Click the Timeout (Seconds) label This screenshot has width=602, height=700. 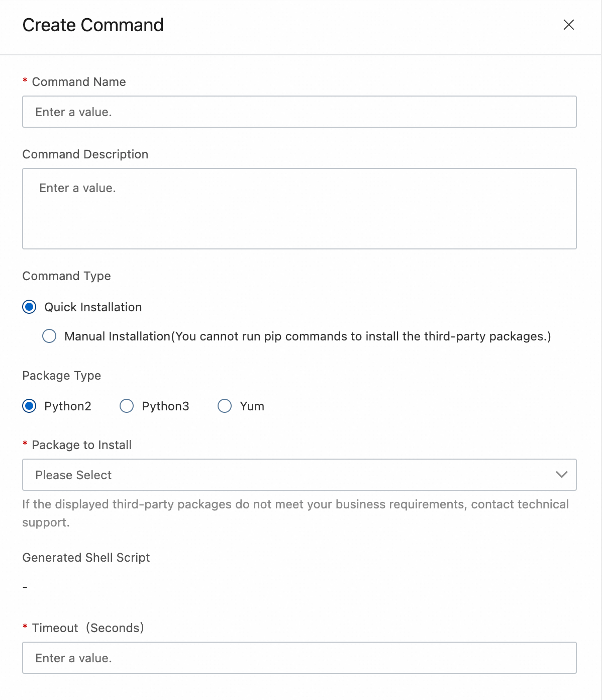(x=87, y=628)
